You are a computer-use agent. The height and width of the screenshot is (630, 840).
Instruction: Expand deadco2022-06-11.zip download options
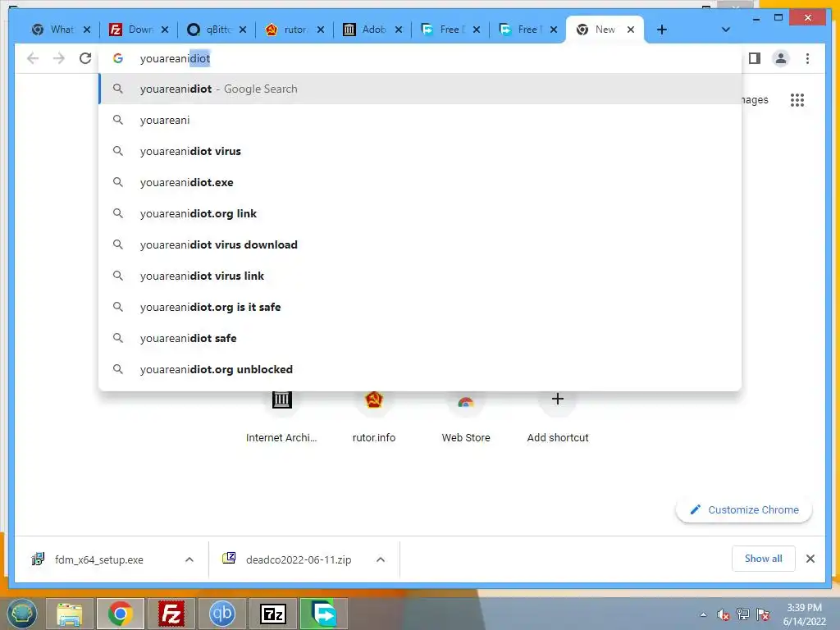click(381, 559)
